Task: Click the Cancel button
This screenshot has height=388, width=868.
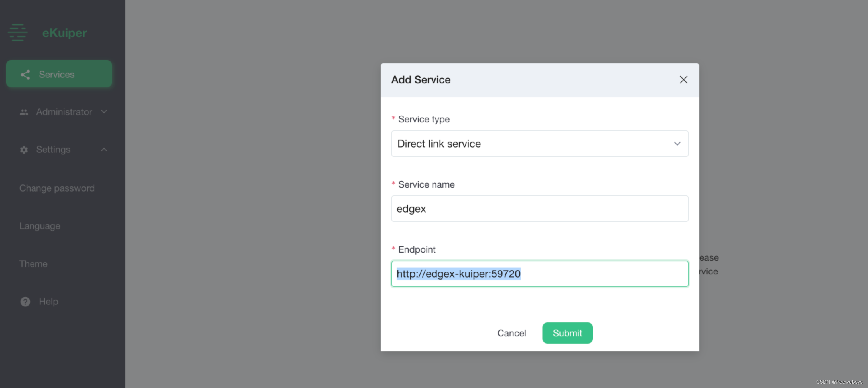Action: click(x=511, y=333)
